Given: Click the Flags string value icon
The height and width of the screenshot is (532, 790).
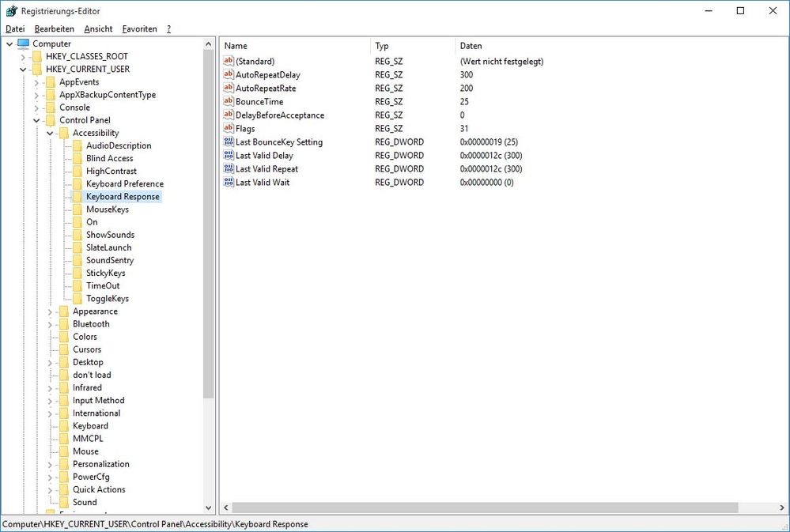Looking at the screenshot, I should click(229, 129).
